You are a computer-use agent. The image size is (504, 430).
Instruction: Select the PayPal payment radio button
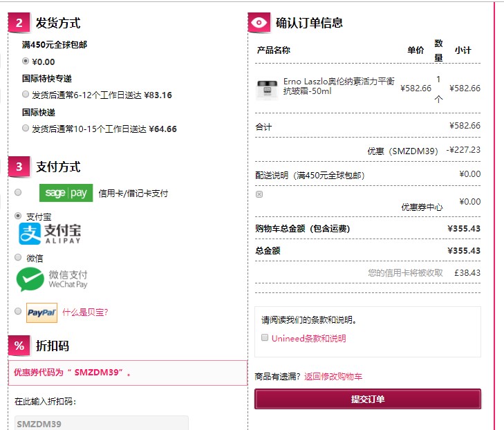[x=18, y=311]
